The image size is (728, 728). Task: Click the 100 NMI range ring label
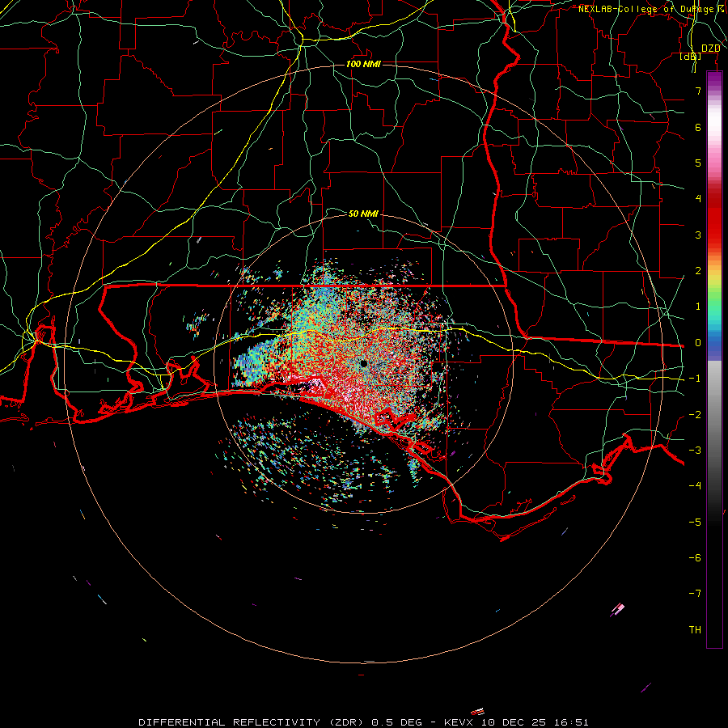tap(363, 64)
